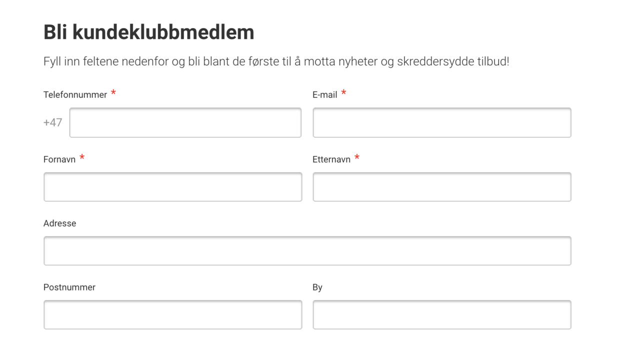
Task: Click the Etternavn label
Action: click(331, 159)
